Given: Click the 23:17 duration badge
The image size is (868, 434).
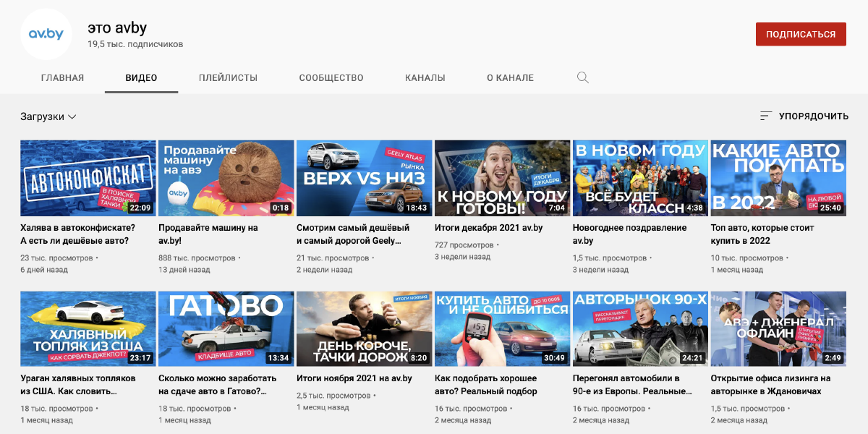Looking at the screenshot, I should [140, 358].
